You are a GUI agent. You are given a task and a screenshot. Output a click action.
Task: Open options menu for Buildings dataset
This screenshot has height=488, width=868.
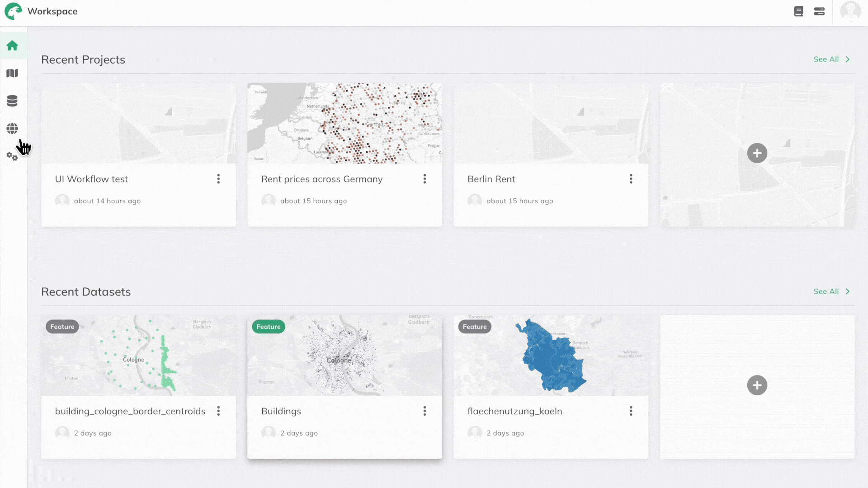click(x=425, y=411)
